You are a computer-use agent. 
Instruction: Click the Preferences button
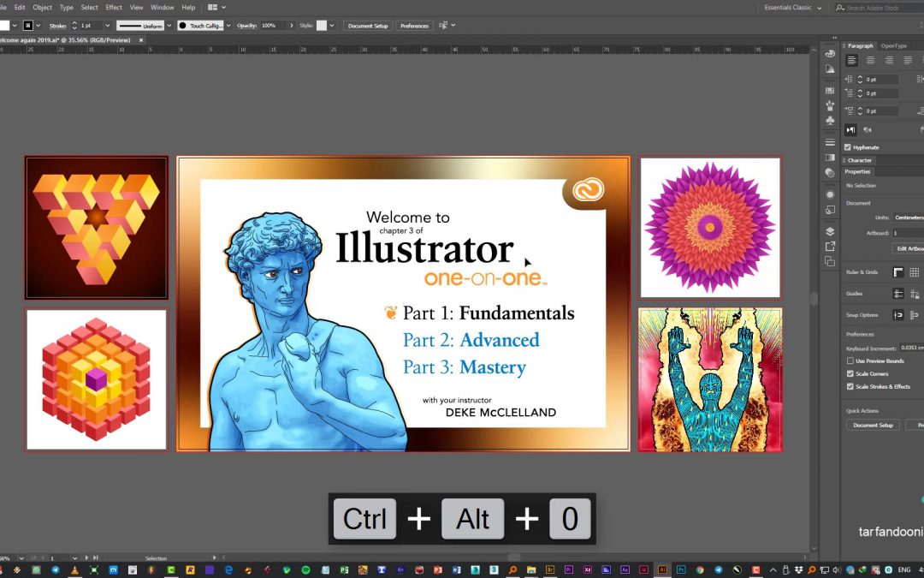coord(414,26)
